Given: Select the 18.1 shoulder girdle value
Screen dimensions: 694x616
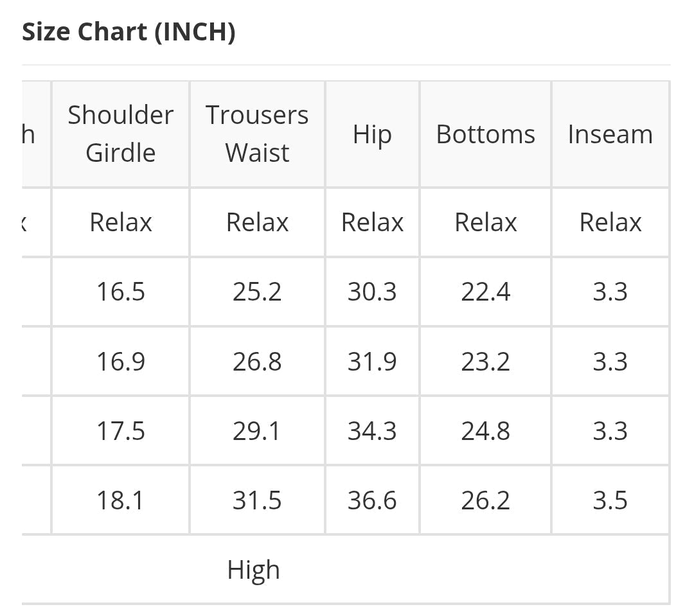Looking at the screenshot, I should point(121,500).
